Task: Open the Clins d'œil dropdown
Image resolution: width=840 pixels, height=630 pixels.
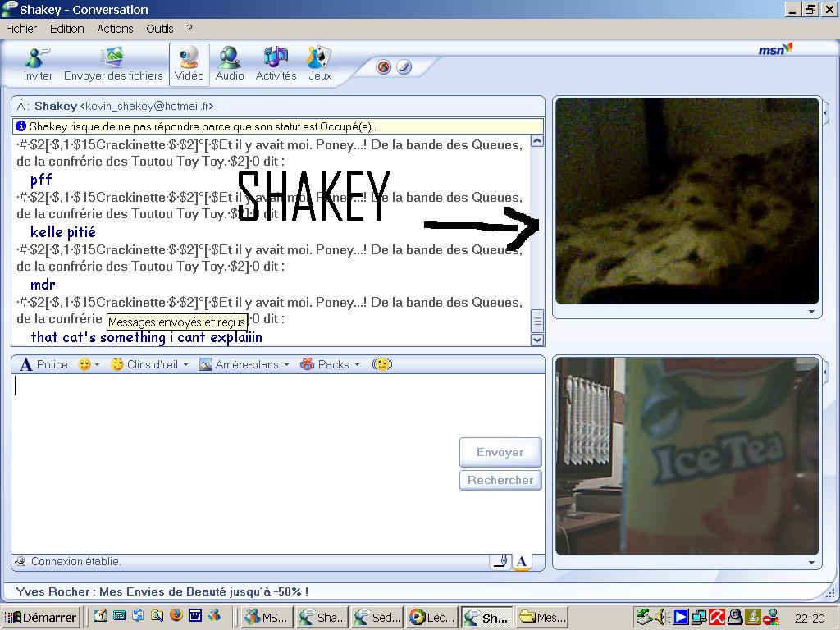Action: tap(149, 364)
